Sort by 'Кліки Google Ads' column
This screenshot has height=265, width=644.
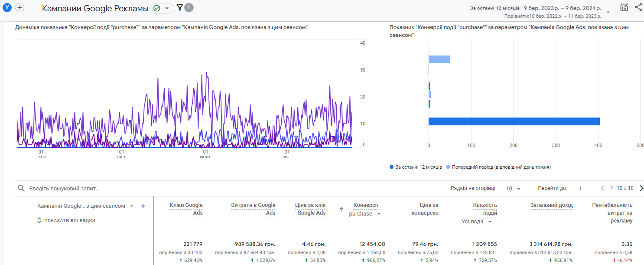(x=186, y=209)
